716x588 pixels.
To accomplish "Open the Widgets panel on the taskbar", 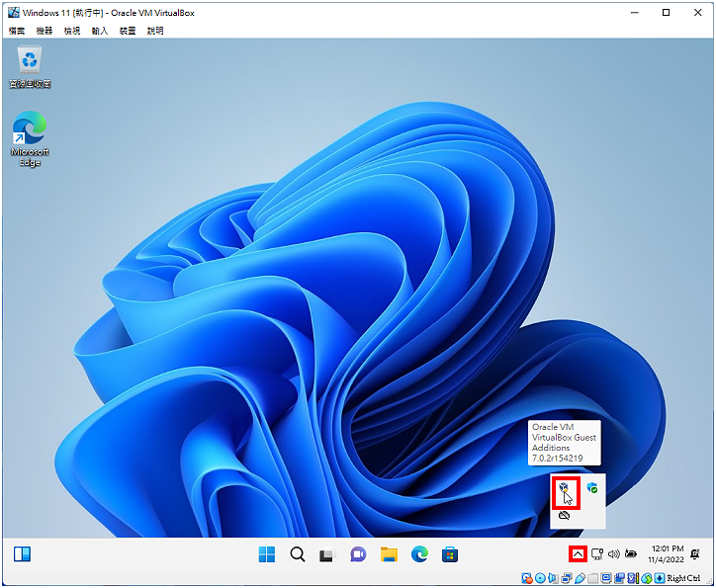I will coord(22,554).
